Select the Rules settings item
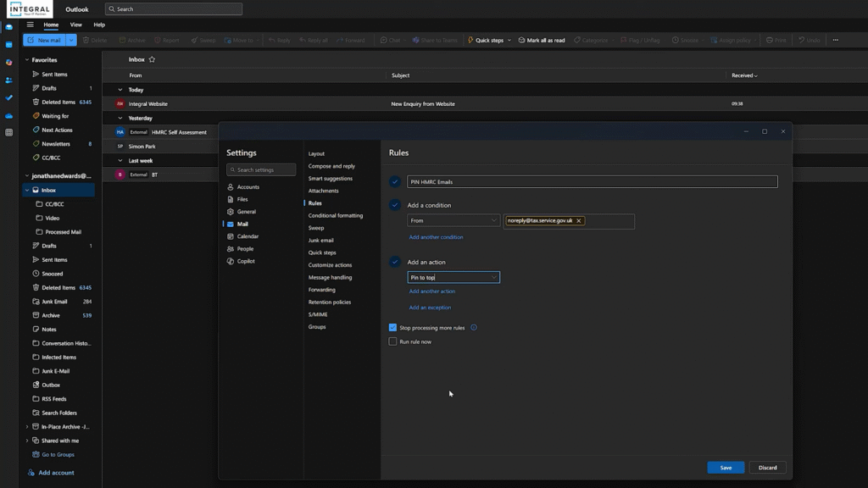Image resolution: width=868 pixels, height=488 pixels. [315, 203]
